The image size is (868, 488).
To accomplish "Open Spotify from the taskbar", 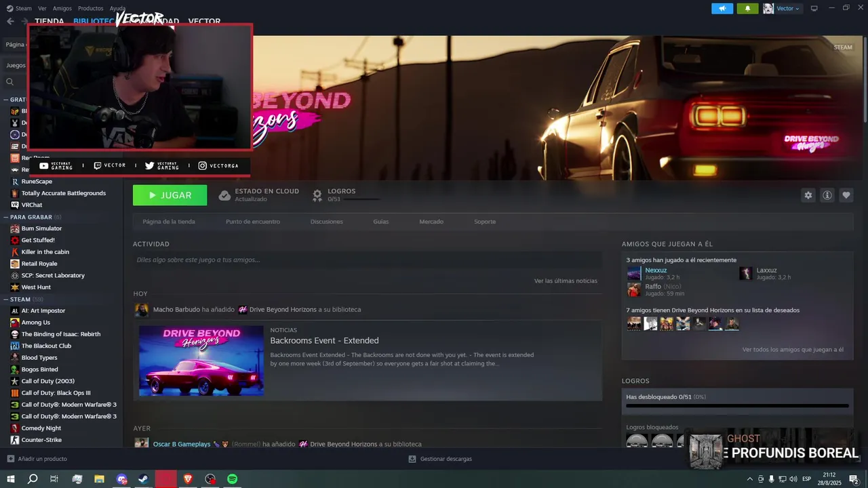I will point(233,479).
